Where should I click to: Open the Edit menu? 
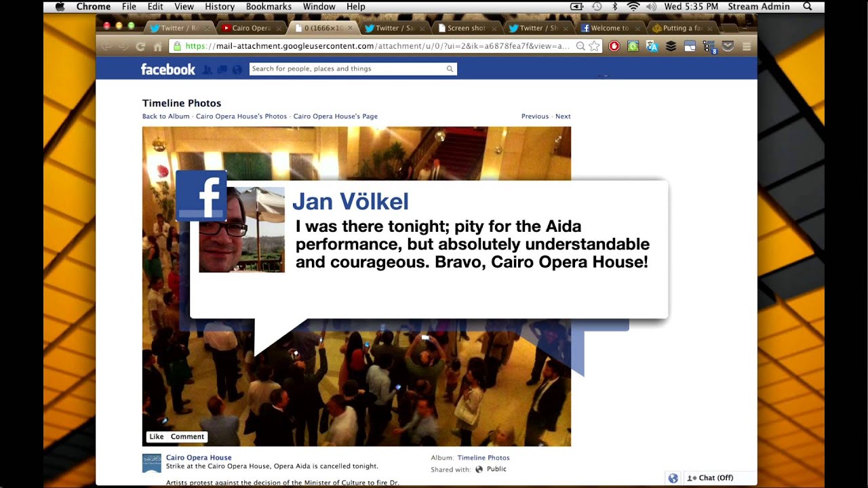click(155, 7)
